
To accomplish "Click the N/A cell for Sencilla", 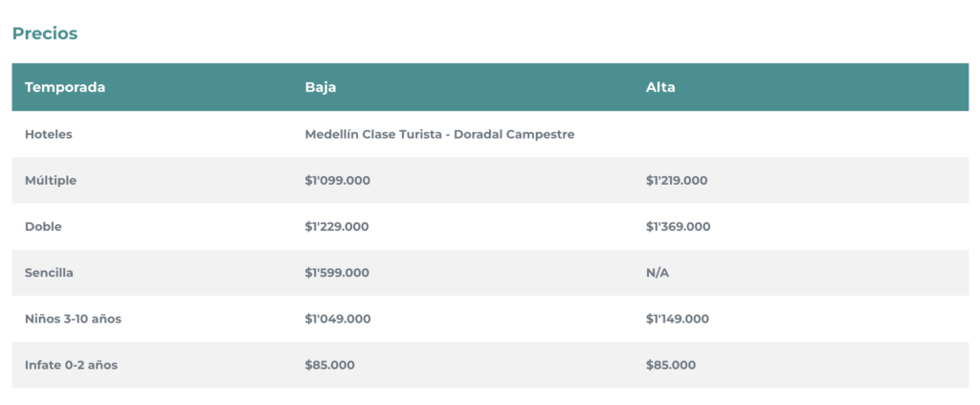I will [657, 273].
